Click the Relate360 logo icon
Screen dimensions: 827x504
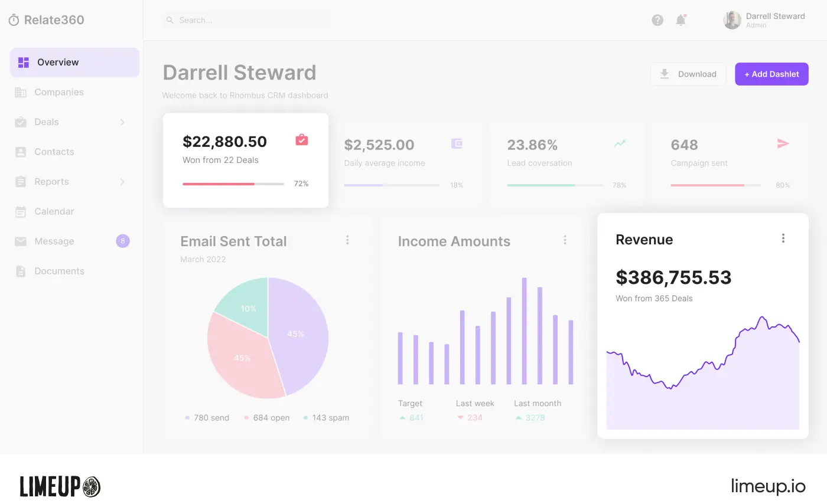14,20
